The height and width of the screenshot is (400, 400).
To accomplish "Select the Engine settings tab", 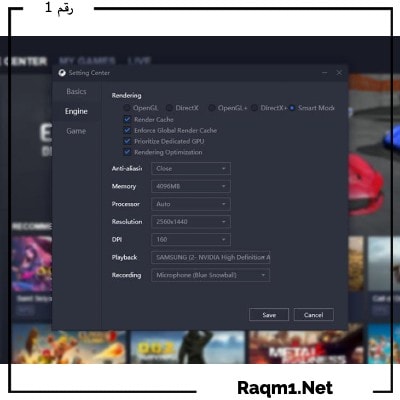I will pyautogui.click(x=76, y=111).
